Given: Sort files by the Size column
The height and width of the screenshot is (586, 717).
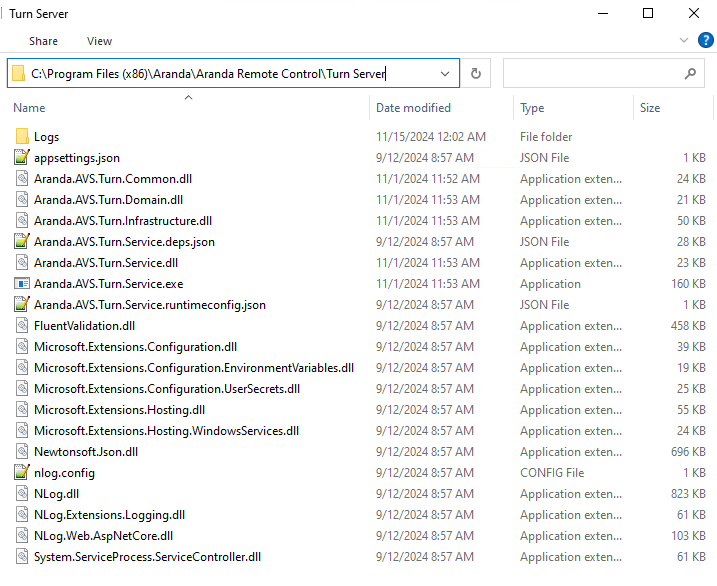Looking at the screenshot, I should [x=650, y=108].
